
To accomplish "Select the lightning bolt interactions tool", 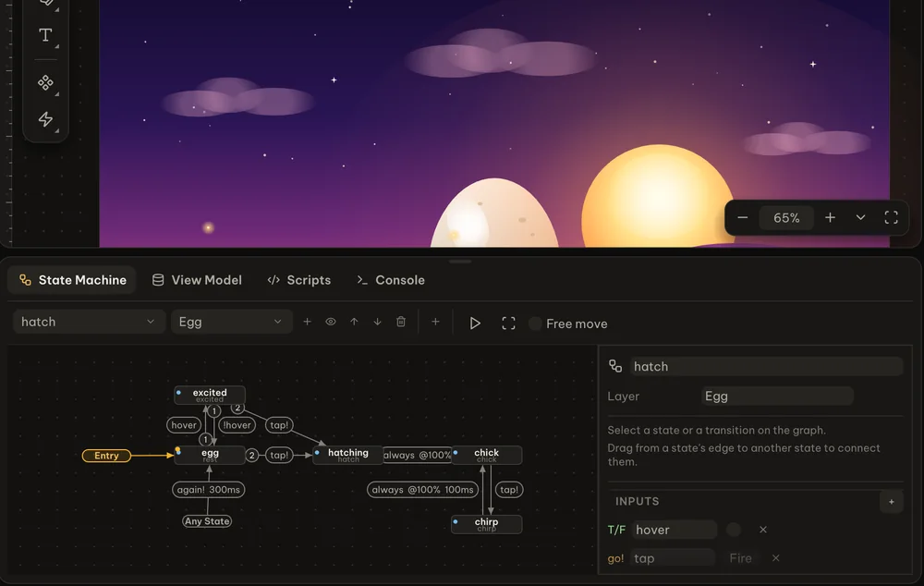I will [x=45, y=119].
